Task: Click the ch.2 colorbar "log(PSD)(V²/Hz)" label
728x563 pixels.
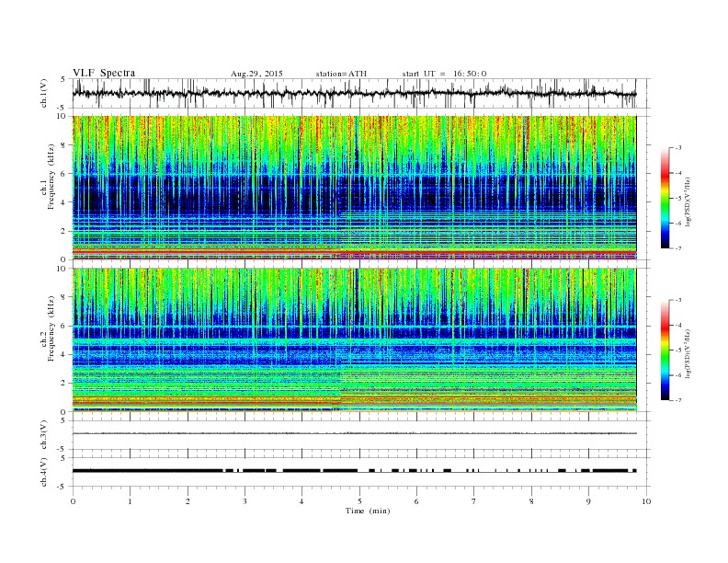Action: [688, 353]
